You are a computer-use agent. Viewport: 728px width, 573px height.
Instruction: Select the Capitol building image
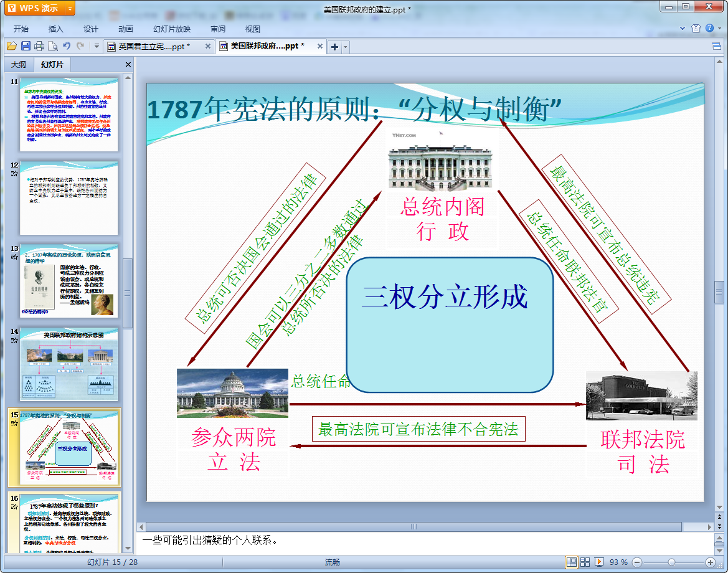tap(233, 393)
